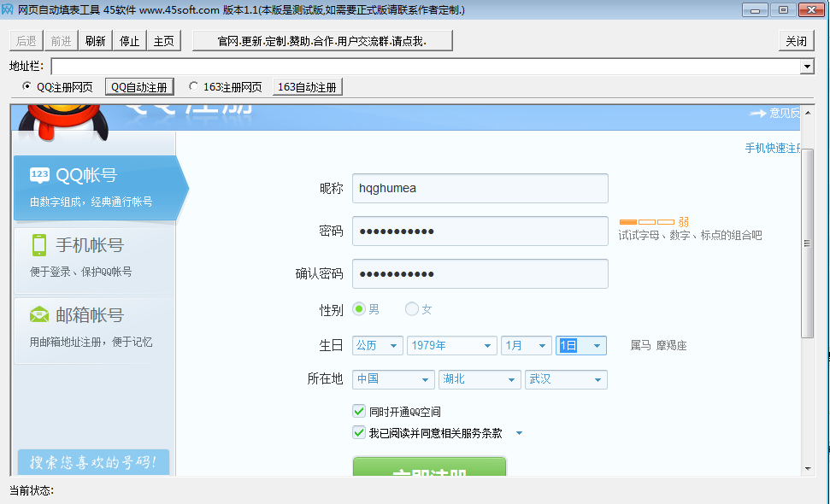The image size is (830, 504).
Task: Uncheck 同时开通QQ空间 checkbox
Action: click(359, 411)
